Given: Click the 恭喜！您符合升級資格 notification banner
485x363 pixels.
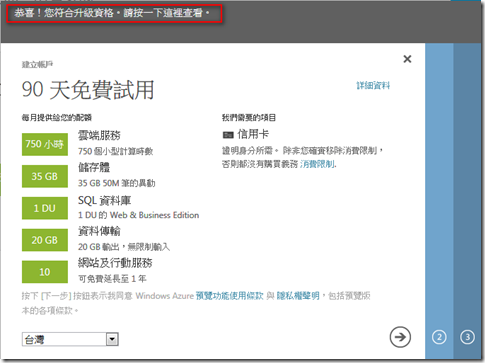Looking at the screenshot, I should coord(114,14).
